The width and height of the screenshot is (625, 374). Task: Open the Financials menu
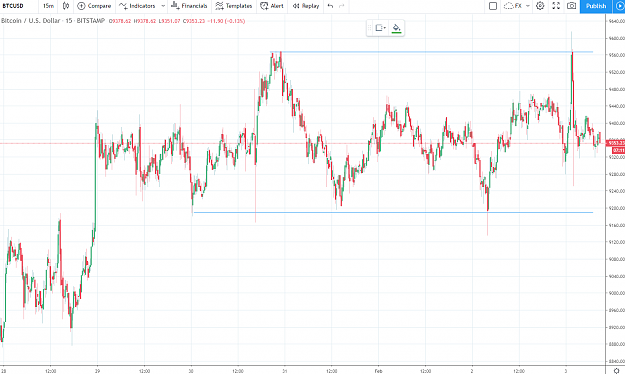pos(189,6)
